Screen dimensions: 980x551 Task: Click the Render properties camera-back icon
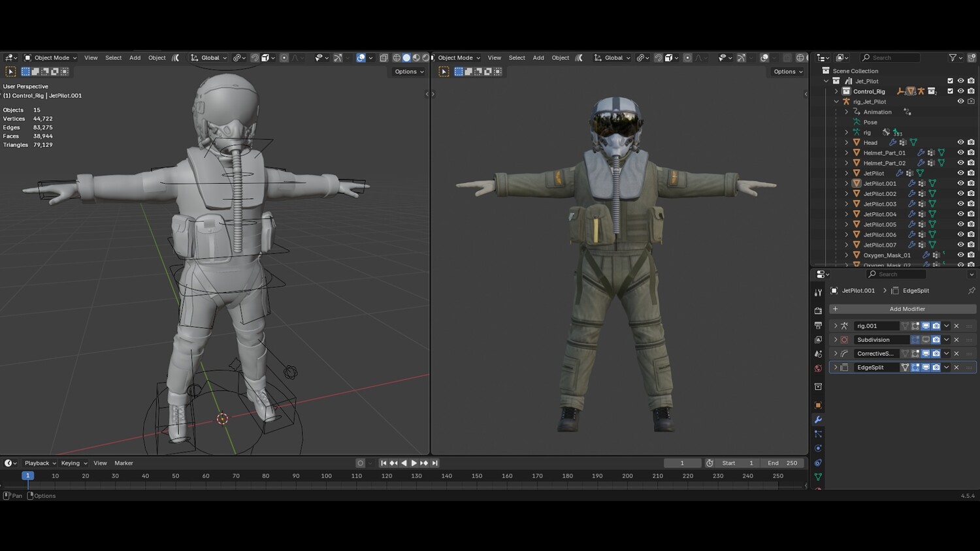(818, 311)
